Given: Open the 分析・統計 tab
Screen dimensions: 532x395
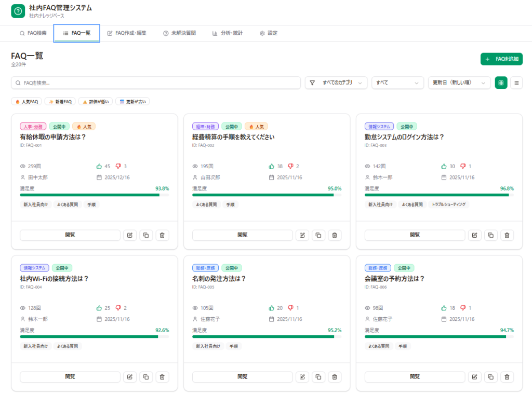Looking at the screenshot, I should click(228, 33).
